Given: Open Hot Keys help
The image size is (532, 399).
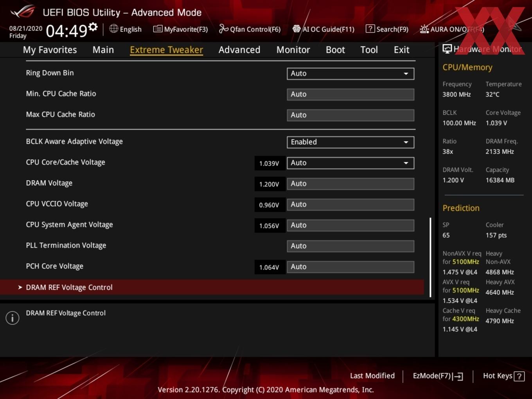Looking at the screenshot, I should coord(503,376).
